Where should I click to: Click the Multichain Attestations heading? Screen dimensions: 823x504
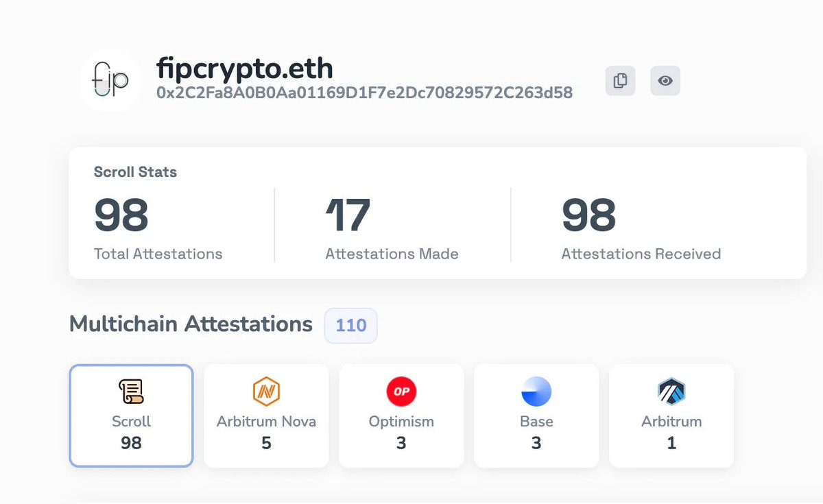point(191,324)
